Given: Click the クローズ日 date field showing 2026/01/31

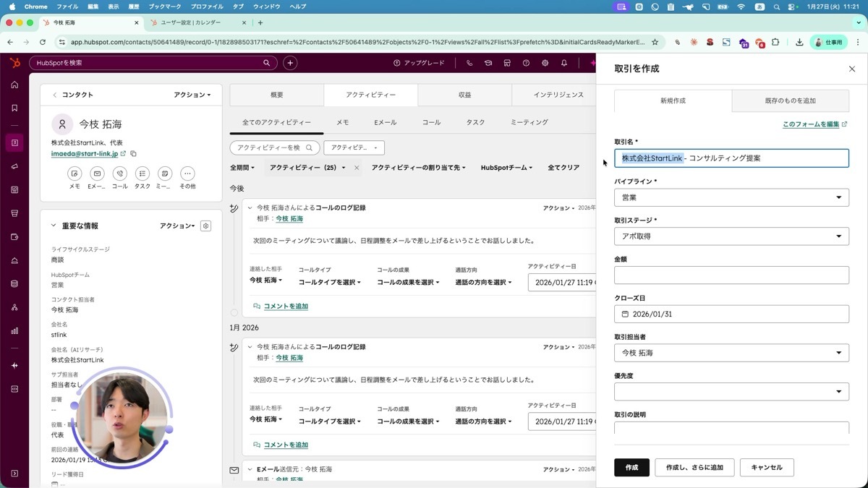Looking at the screenshot, I should coord(731,313).
